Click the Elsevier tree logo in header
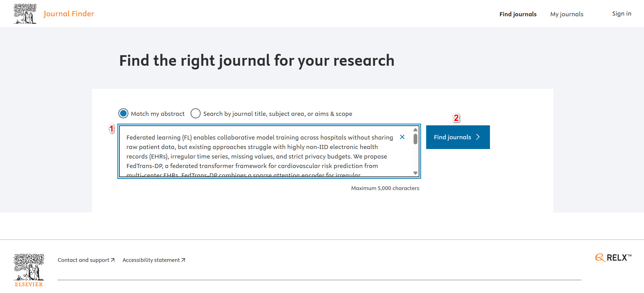Viewport: 644px width, 293px height. (x=25, y=14)
